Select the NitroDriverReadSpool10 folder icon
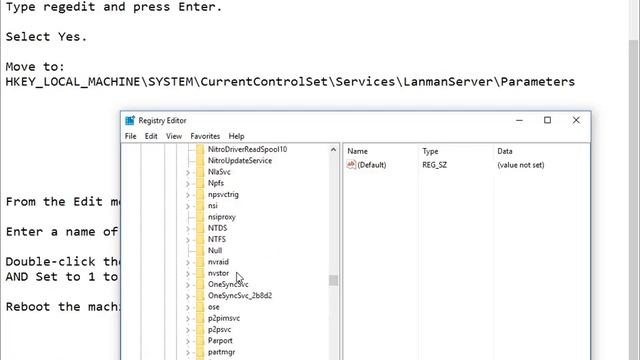 (200, 149)
